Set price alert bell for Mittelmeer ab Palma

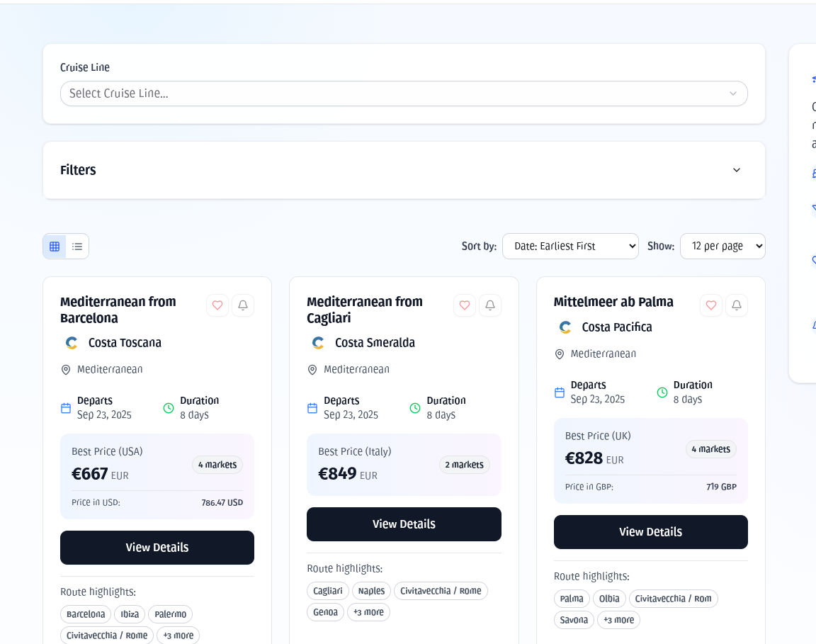(x=737, y=305)
